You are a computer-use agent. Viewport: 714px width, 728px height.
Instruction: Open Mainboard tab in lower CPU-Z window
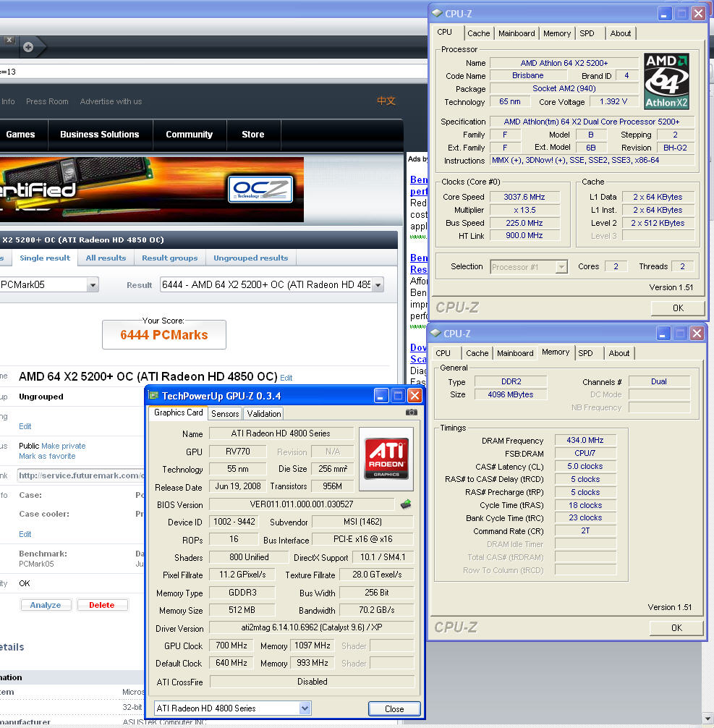(x=515, y=353)
